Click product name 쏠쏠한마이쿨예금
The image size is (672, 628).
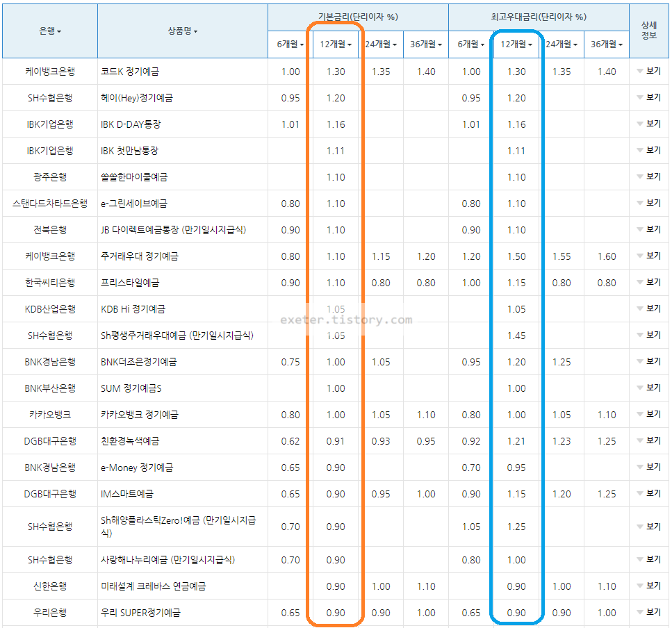click(x=134, y=177)
